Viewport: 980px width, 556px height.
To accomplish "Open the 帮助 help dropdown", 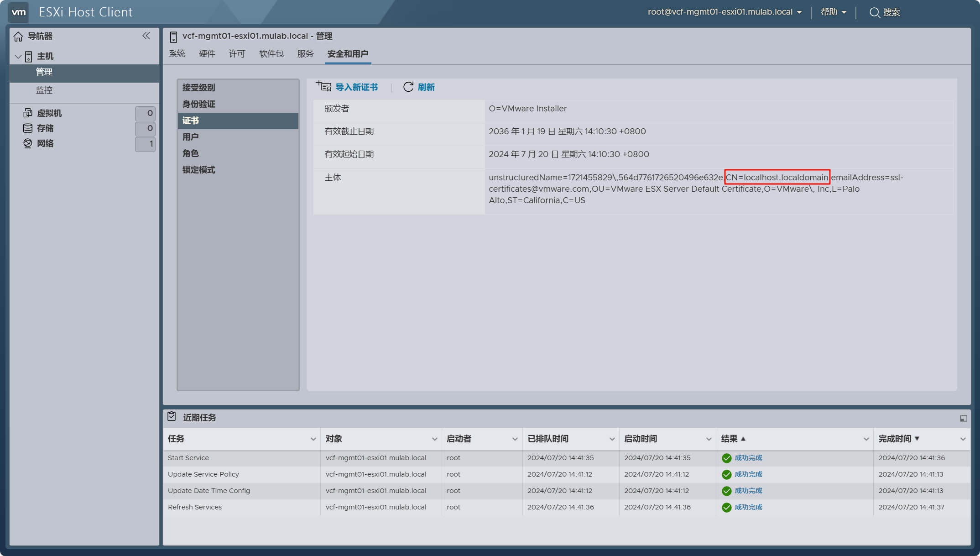I will pyautogui.click(x=834, y=12).
